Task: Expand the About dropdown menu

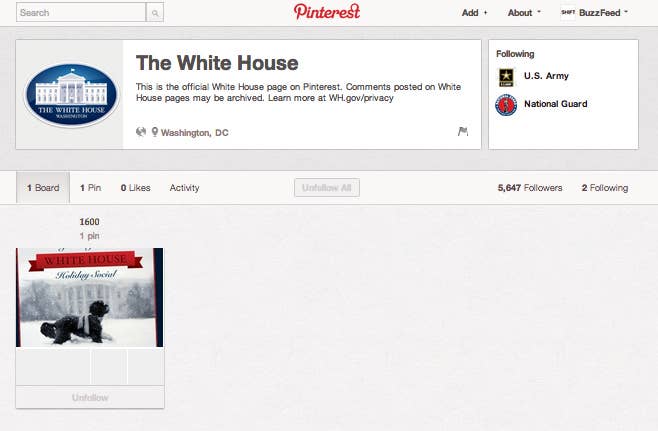Action: 524,13
